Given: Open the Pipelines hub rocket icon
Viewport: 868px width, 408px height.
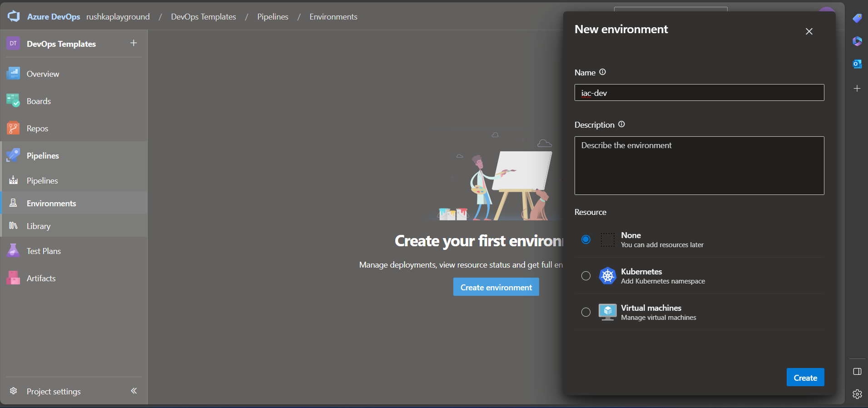Looking at the screenshot, I should (13, 155).
